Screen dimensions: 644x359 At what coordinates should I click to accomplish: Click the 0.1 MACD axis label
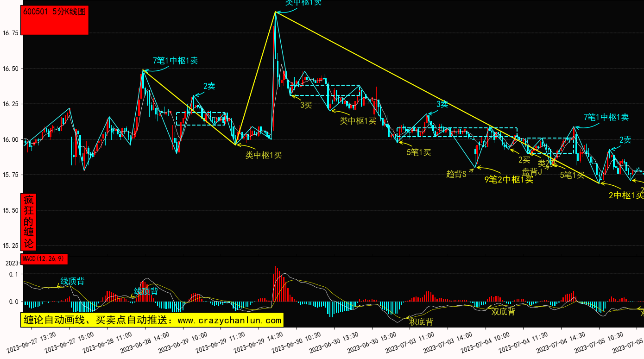pyautogui.click(x=14, y=274)
